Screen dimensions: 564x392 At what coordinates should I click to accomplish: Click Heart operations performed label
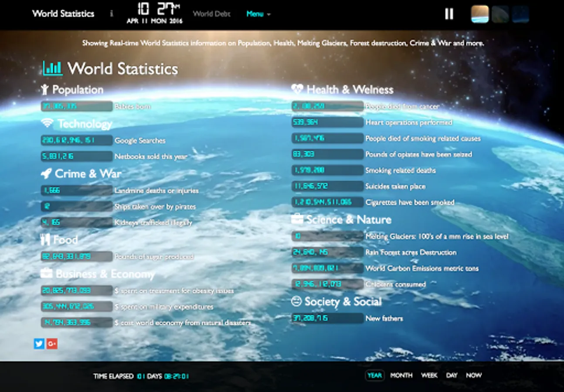409,122
